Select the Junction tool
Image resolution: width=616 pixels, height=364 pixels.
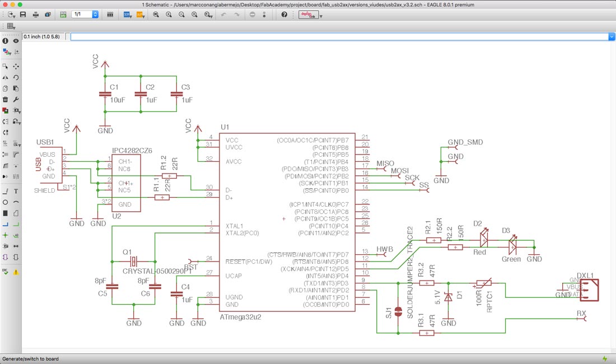5,235
